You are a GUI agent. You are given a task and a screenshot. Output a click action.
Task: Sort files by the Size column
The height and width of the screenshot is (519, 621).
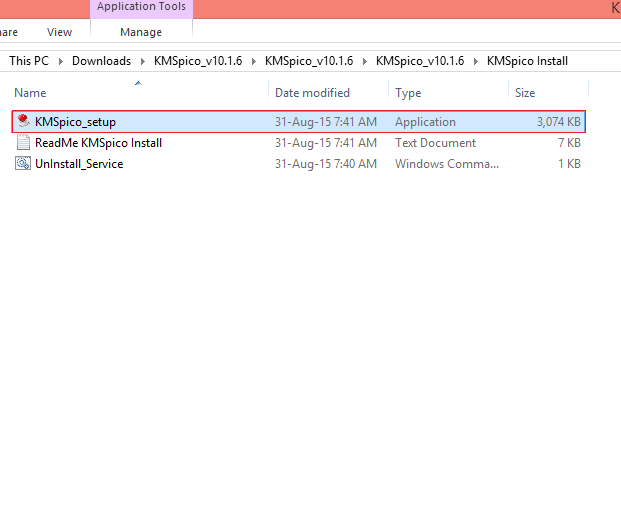pos(525,93)
